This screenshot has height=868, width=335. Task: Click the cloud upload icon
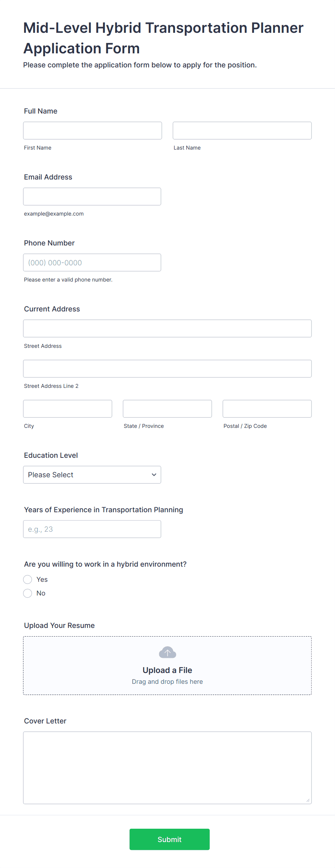pyautogui.click(x=167, y=652)
